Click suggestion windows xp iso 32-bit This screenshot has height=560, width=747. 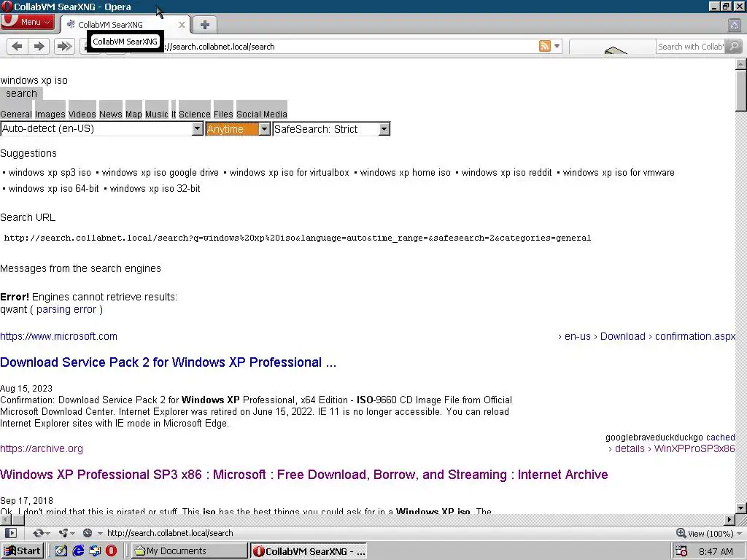[x=155, y=189]
